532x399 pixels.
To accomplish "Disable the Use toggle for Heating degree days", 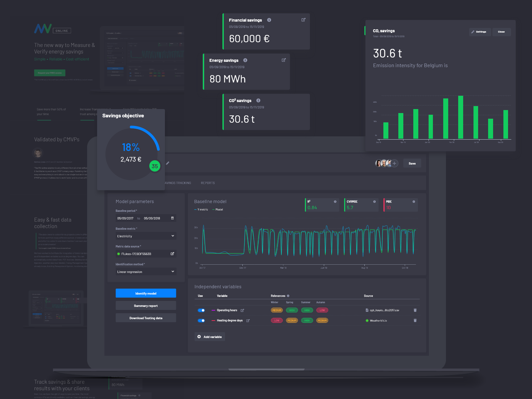I will [x=201, y=321].
